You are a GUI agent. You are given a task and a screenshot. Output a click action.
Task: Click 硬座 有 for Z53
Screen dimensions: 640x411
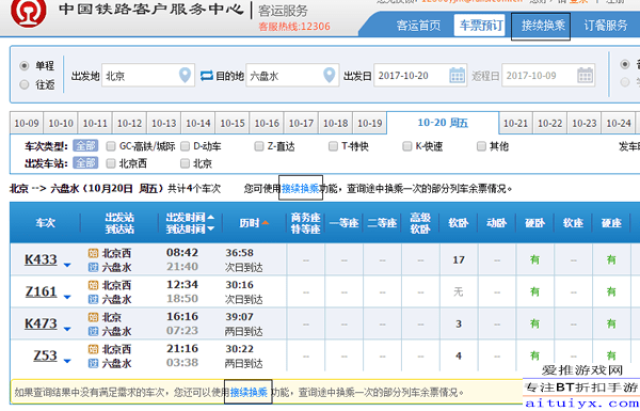[611, 355]
